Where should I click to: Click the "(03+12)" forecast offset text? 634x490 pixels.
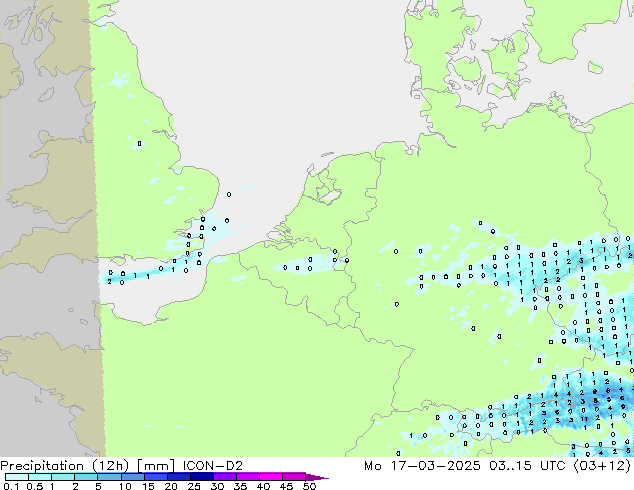(602, 466)
